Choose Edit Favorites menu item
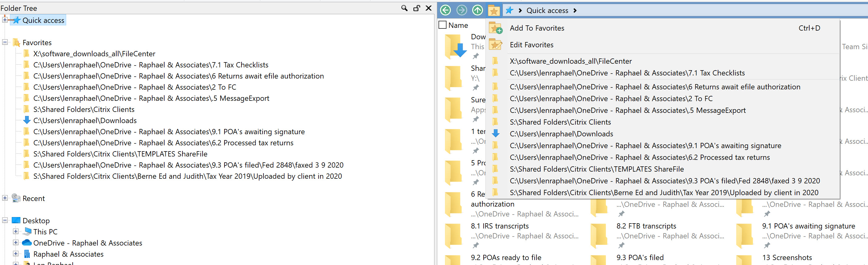868x265 pixels. click(x=663, y=45)
